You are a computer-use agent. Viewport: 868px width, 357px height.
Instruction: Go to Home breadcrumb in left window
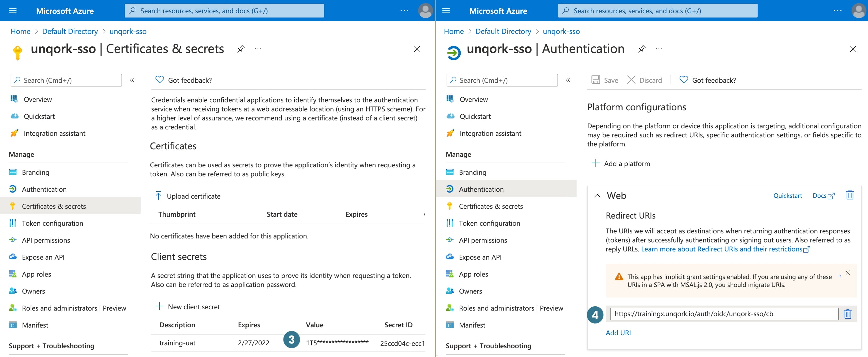click(x=20, y=31)
